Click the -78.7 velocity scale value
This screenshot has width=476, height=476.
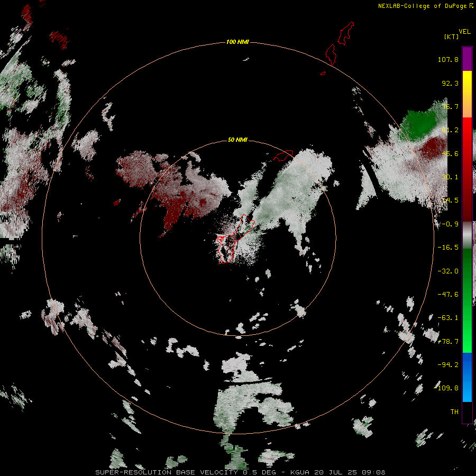coord(448,342)
